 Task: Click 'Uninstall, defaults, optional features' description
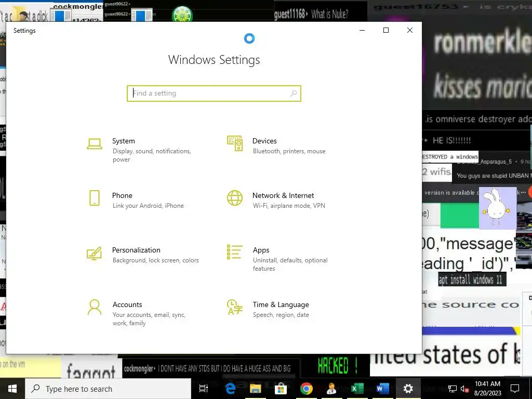coord(290,264)
